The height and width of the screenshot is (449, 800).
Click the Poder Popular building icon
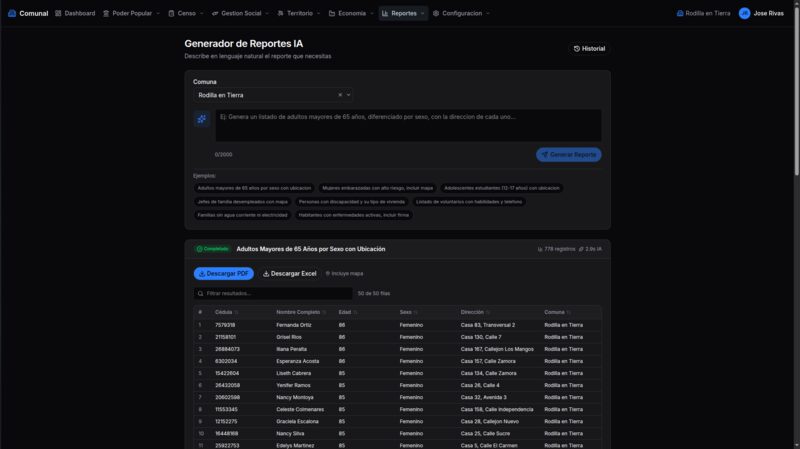click(x=106, y=13)
